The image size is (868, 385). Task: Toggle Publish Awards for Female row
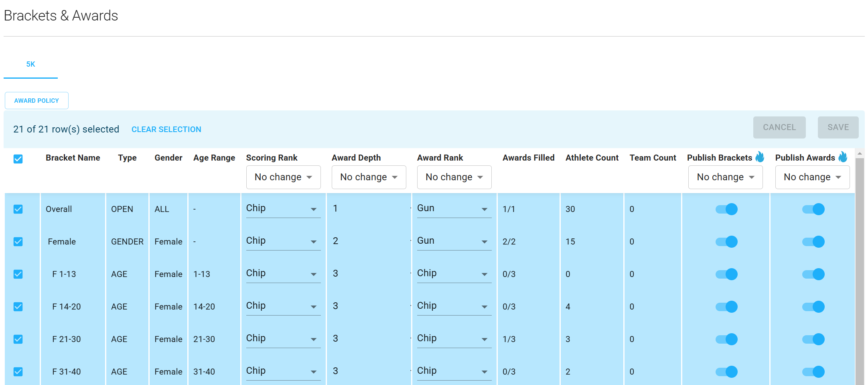click(813, 242)
